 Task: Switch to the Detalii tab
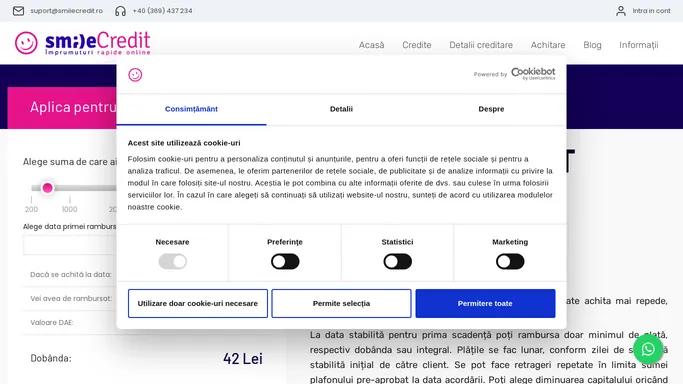[341, 109]
